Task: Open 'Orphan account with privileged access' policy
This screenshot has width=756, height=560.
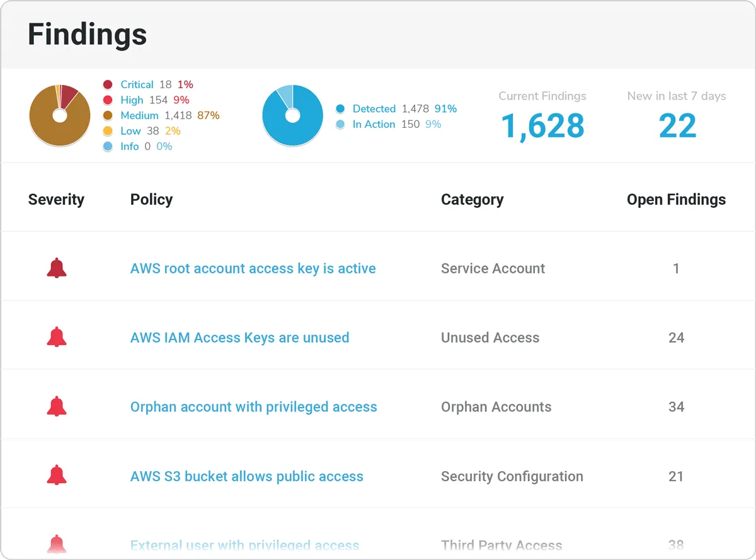Action: pyautogui.click(x=253, y=407)
